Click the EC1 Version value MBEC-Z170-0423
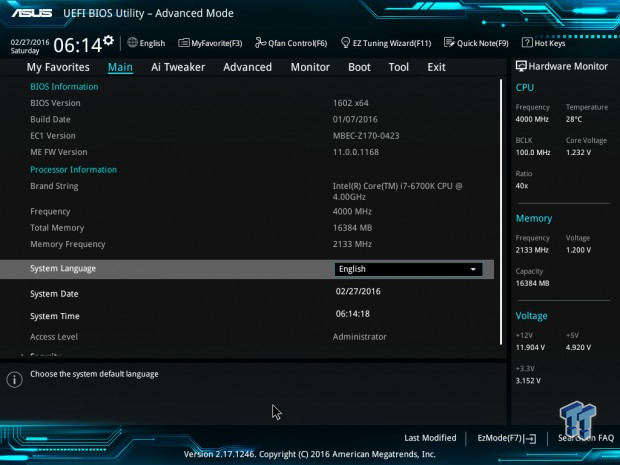The width and height of the screenshot is (620, 465). (366, 136)
